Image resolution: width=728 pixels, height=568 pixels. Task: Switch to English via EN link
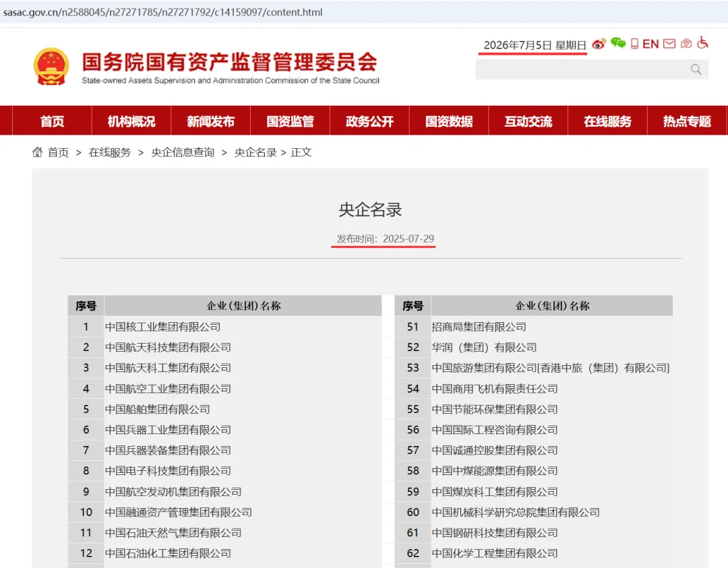(650, 44)
